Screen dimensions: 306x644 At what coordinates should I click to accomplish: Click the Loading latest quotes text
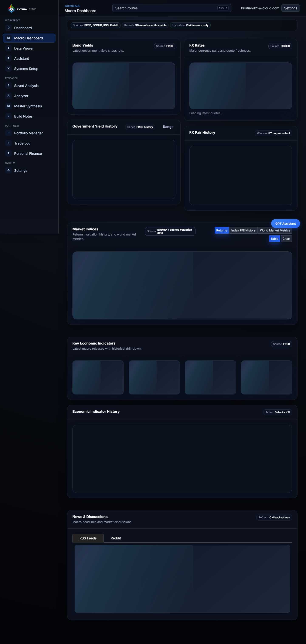[206, 113]
